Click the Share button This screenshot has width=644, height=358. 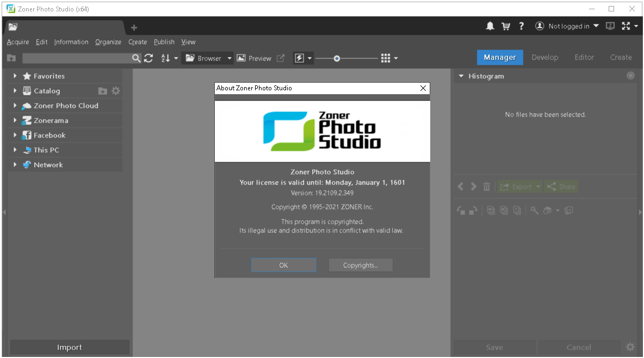(x=561, y=187)
